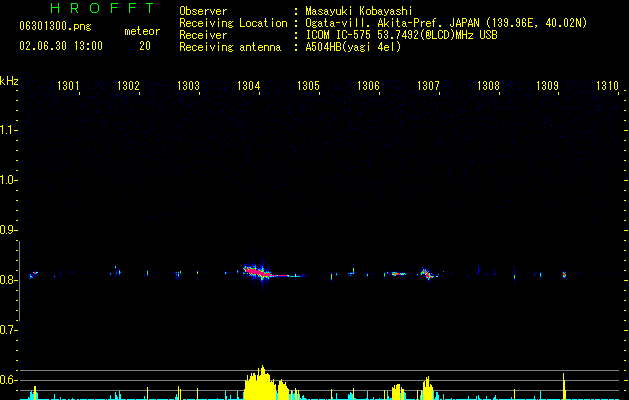Click the 1304 time marker
Image resolution: width=629 pixels, height=400 pixels.
[x=248, y=86]
